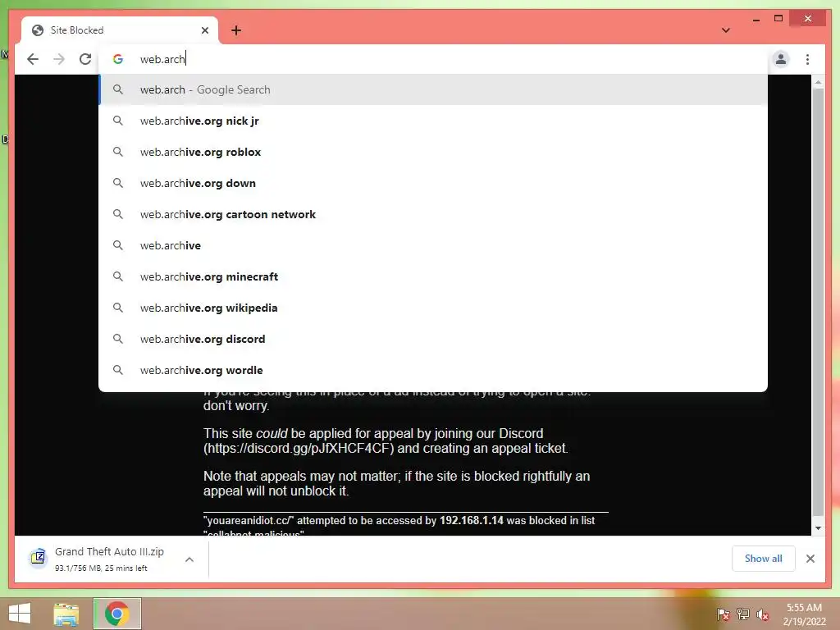Click the page scrollbar up arrow
The width and height of the screenshot is (840, 630).
coord(818,82)
